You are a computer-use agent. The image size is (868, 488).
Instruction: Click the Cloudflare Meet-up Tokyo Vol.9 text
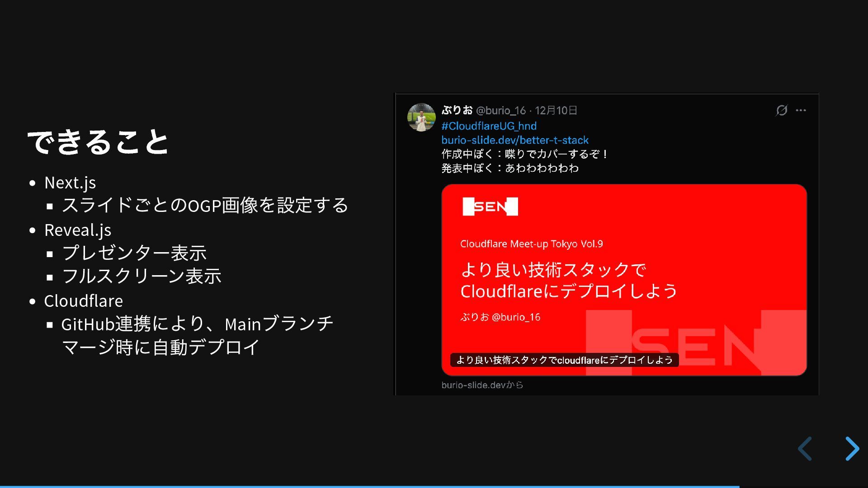[532, 244]
